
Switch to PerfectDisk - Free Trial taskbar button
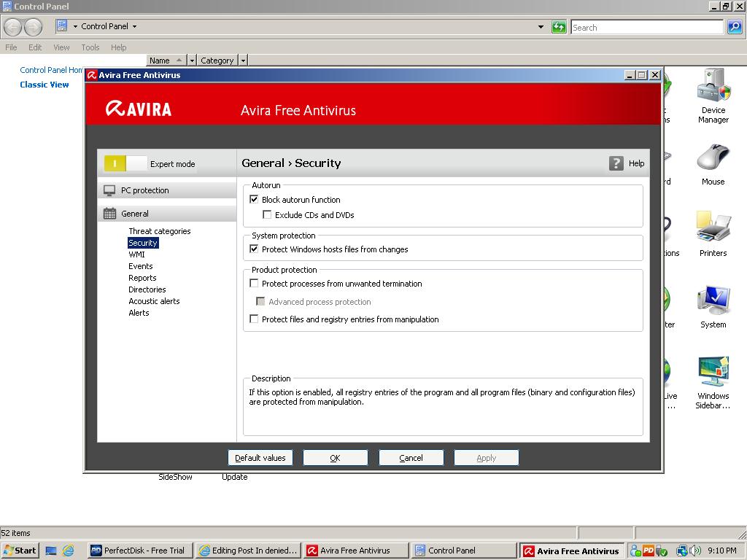point(141,551)
